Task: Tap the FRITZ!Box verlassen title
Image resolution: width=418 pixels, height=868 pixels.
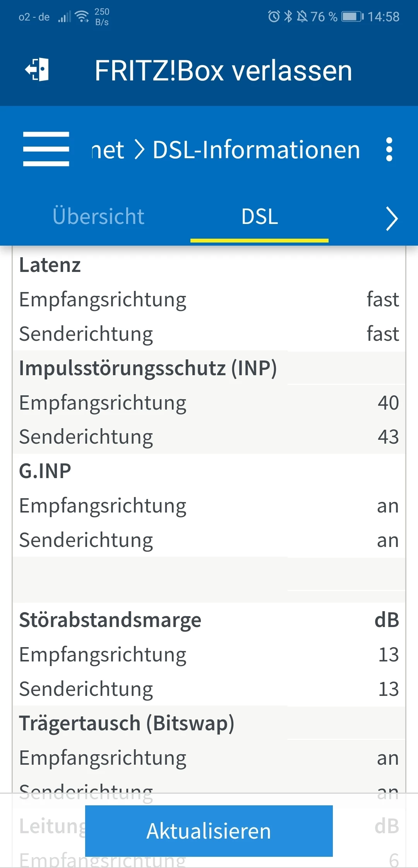Action: point(223,71)
